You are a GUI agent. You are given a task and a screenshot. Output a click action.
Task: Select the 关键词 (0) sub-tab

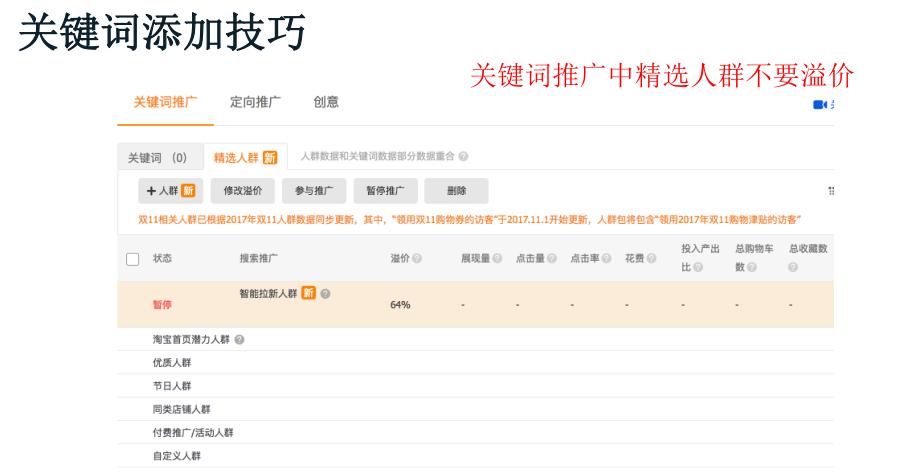pos(160,157)
